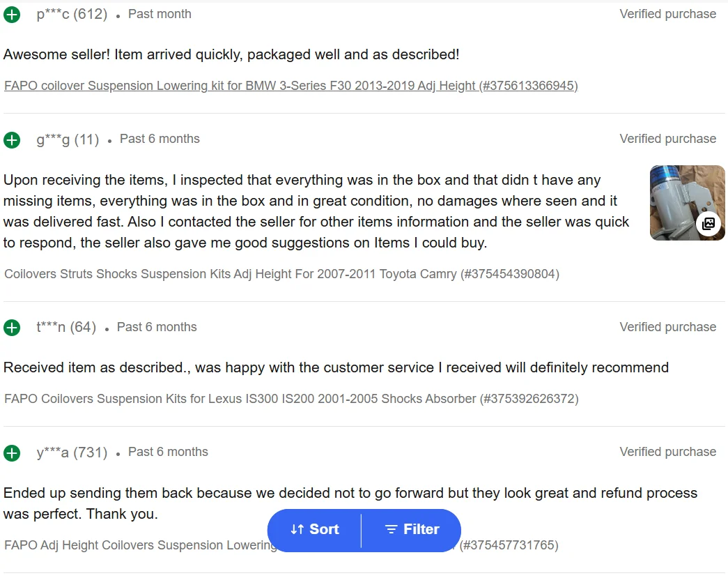Screen dimensions: 728x578
Task: Click reviewer name p***c (612)
Action: coord(72,14)
